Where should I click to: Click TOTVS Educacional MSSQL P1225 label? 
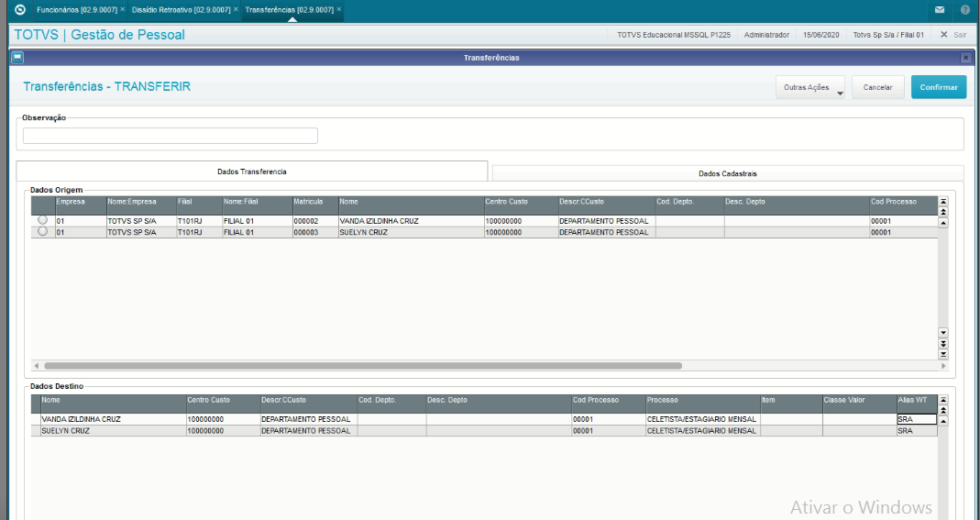click(x=673, y=35)
